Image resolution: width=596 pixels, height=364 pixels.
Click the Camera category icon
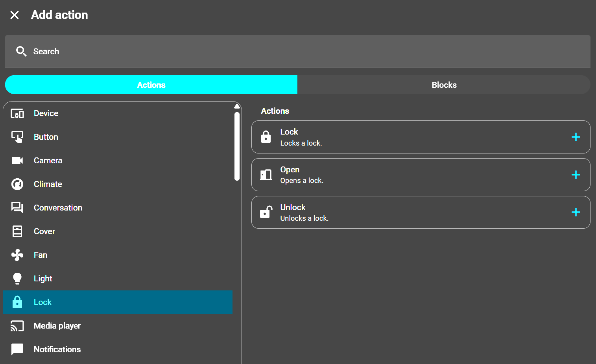click(17, 161)
